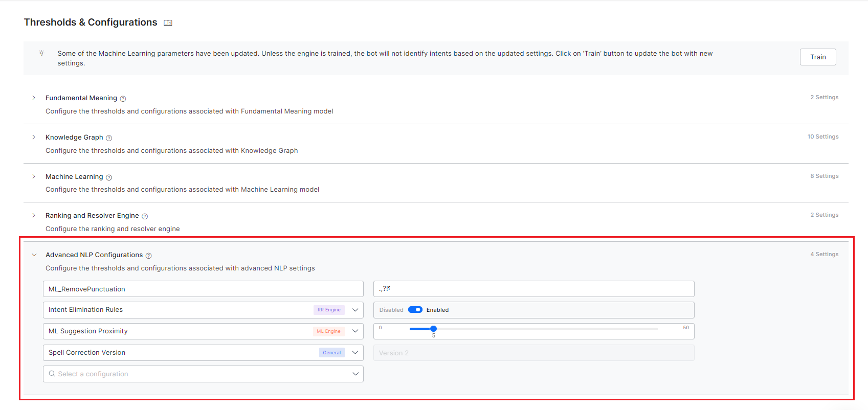Click the Train button

point(817,57)
